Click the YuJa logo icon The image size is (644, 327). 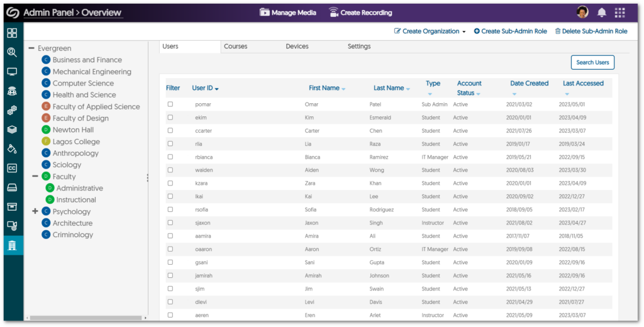[x=13, y=13]
